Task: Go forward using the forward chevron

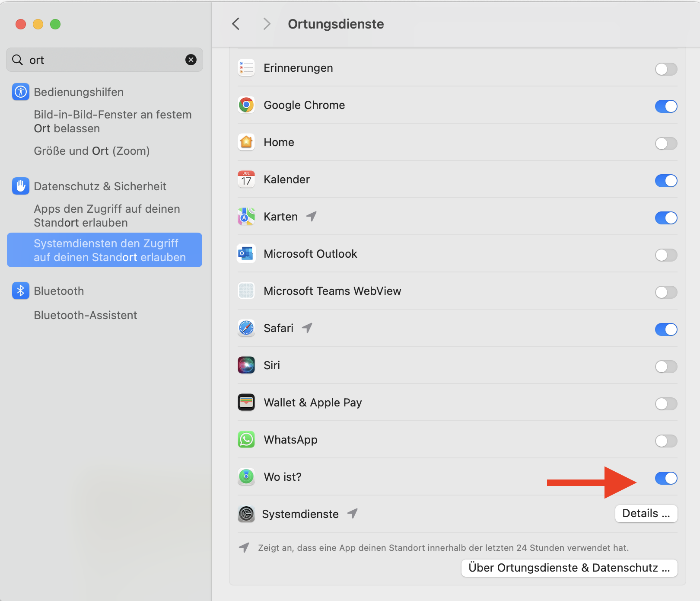Action: point(267,24)
